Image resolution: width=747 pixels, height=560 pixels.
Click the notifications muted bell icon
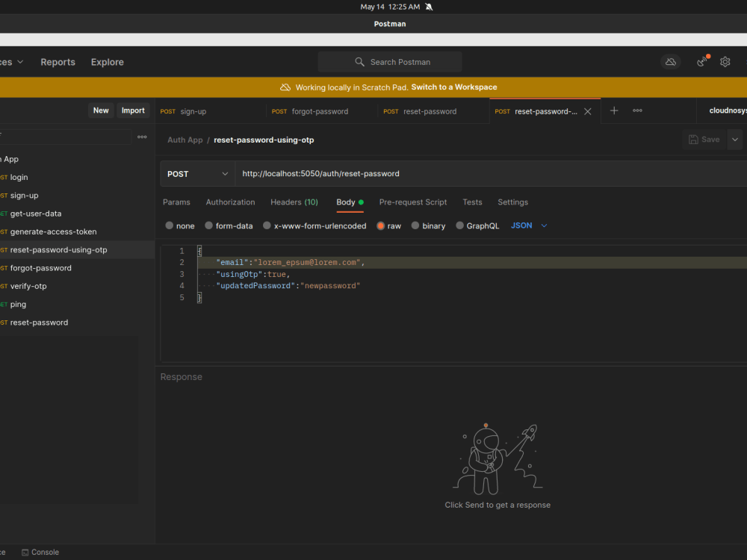point(429,7)
